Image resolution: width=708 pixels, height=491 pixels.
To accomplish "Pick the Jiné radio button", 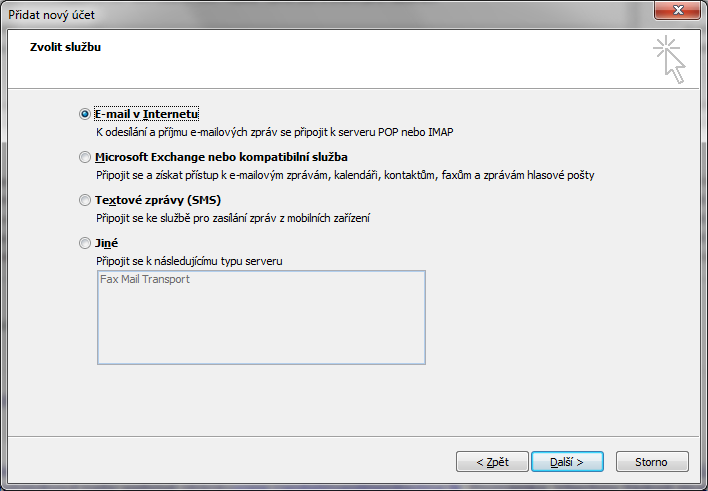I will tap(84, 243).
